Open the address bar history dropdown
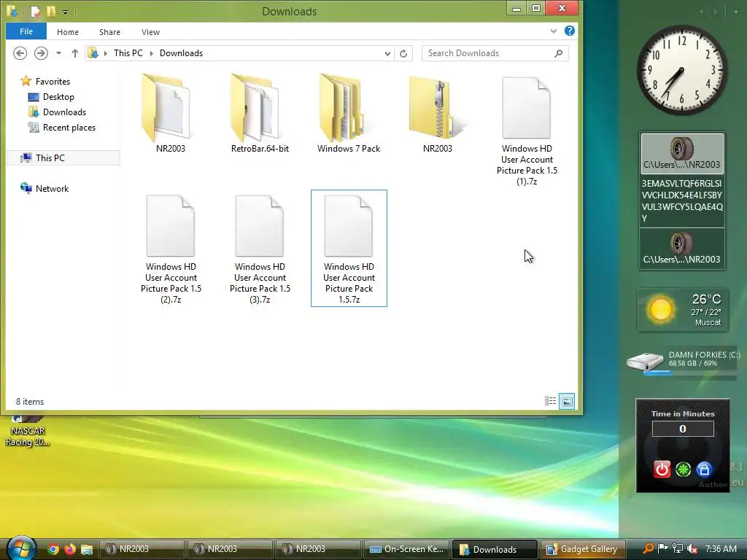Viewport: 747px width, 560px height. 388,53
